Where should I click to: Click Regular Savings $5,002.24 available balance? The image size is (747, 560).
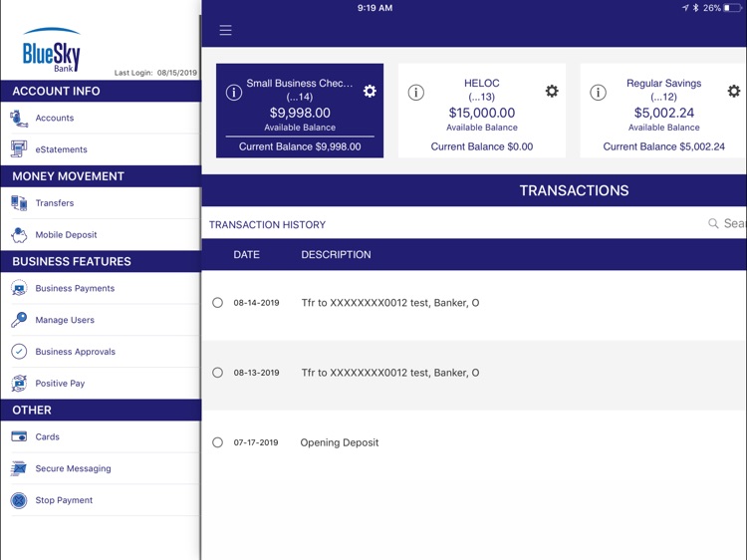pos(663,113)
